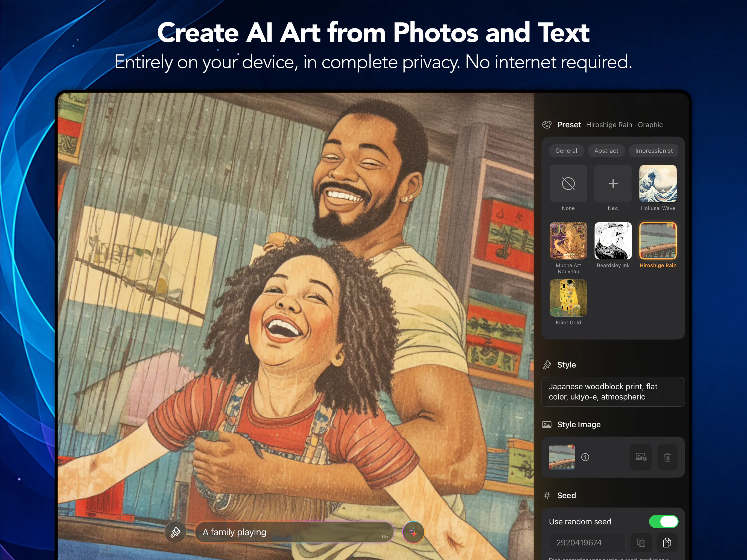
Task: Click the sparkle generate button
Action: (x=413, y=532)
